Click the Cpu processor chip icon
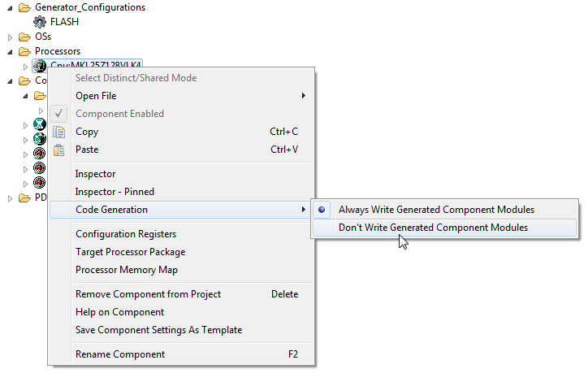This screenshot has height=382, width=588. pyautogui.click(x=40, y=66)
